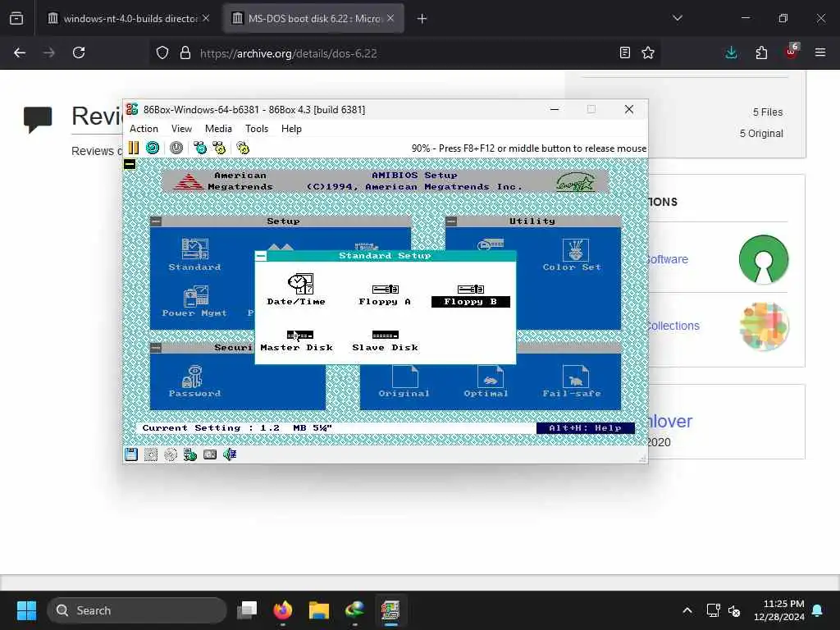This screenshot has height=630, width=840.
Task: Bookmark this page with star icon
Action: click(648, 52)
